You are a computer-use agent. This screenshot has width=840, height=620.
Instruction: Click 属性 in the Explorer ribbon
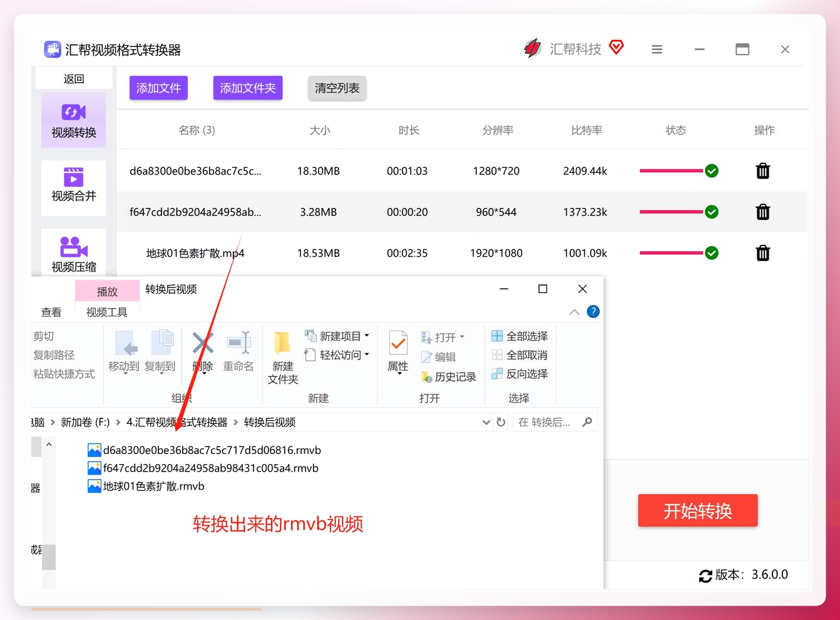click(x=398, y=351)
